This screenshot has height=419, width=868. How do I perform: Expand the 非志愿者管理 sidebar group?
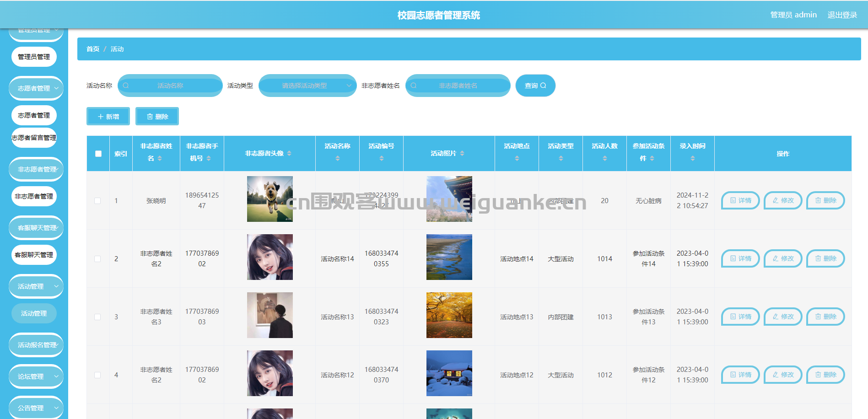pos(36,169)
